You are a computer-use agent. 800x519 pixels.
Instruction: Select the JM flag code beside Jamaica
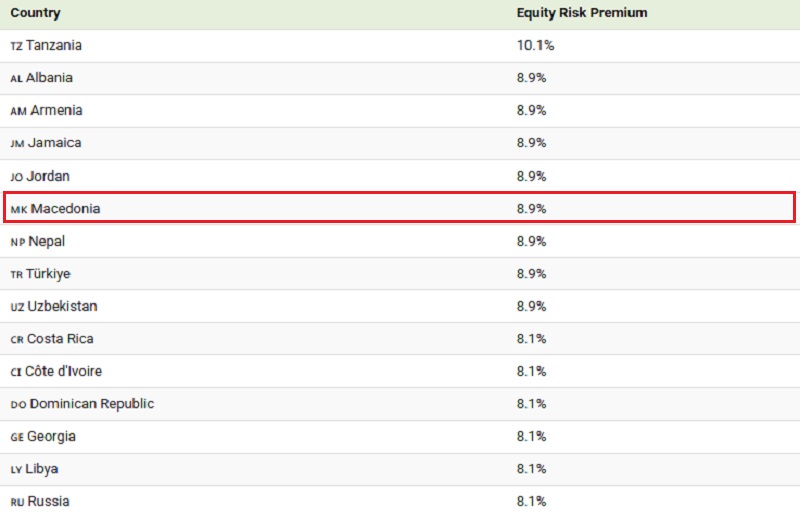tap(17, 144)
